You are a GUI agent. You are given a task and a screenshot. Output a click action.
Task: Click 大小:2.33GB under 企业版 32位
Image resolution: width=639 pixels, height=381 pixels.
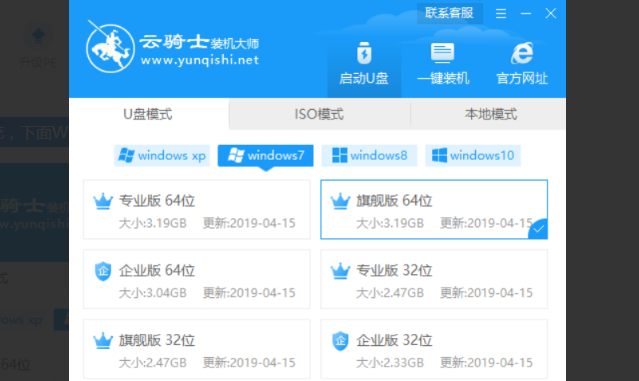[x=390, y=362]
